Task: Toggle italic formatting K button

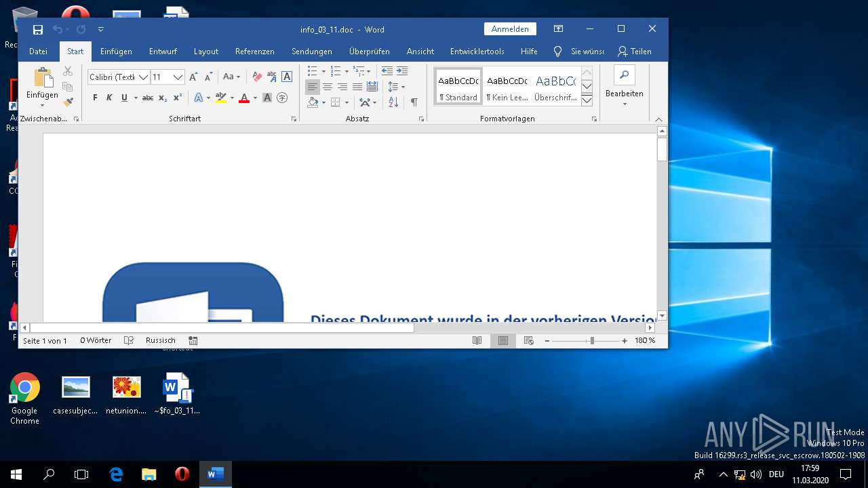Action: click(x=109, y=98)
